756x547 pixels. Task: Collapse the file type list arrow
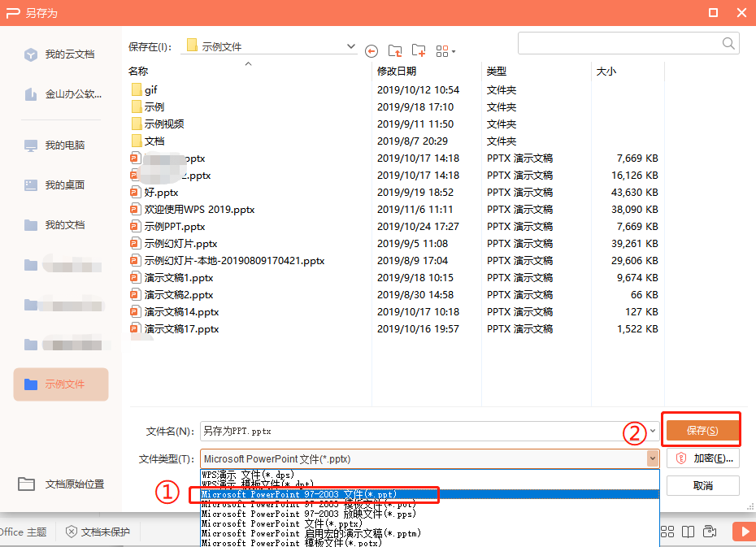click(x=653, y=458)
